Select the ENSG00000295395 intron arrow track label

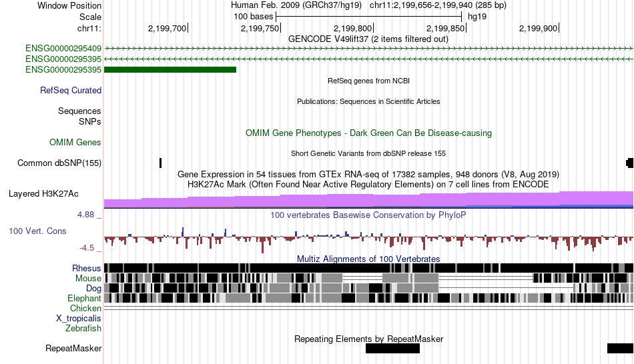(x=63, y=59)
